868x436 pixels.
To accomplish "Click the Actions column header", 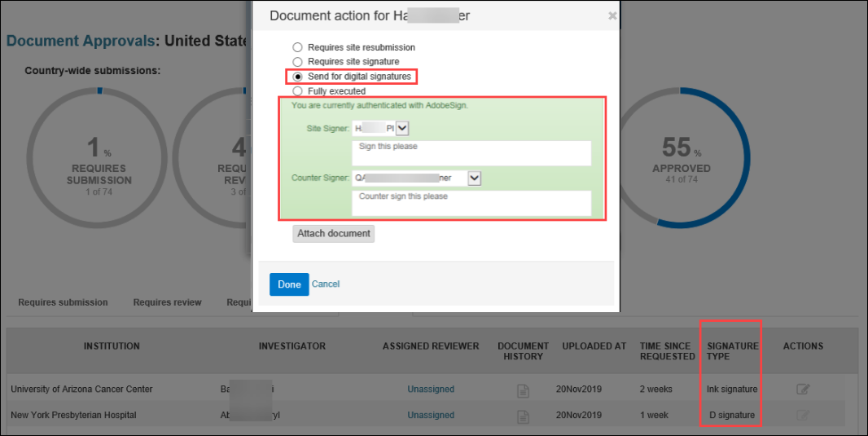I will coord(803,346).
